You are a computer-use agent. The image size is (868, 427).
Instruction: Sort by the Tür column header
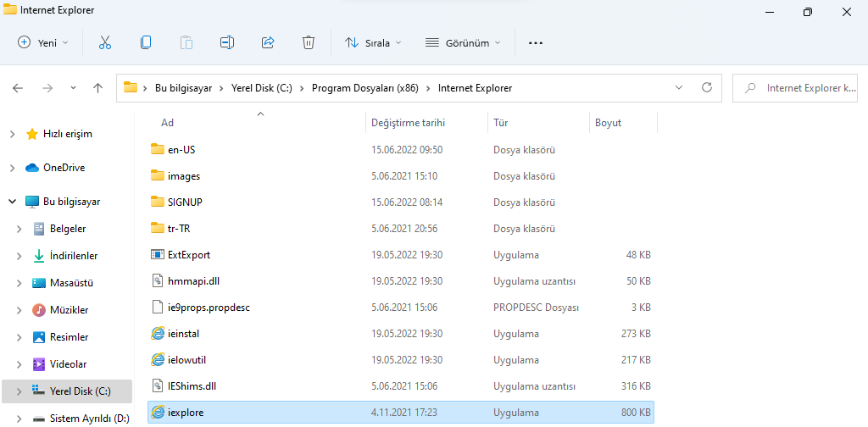501,123
